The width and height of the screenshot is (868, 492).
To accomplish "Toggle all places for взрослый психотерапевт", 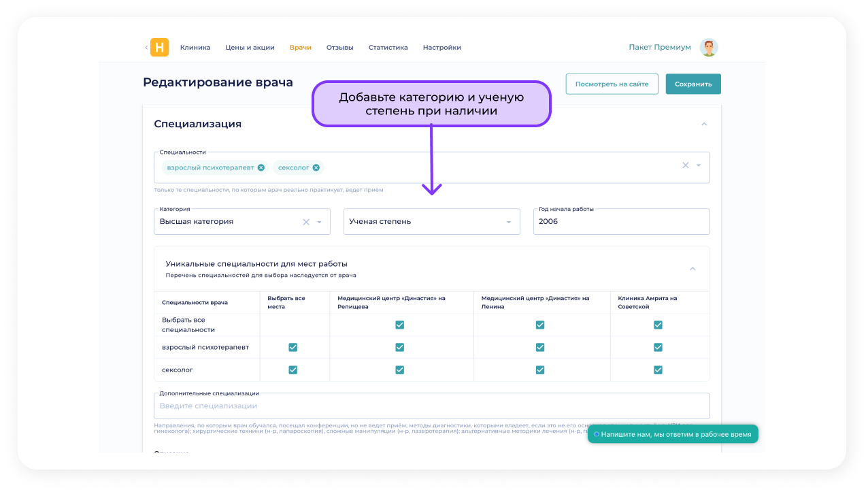I will (293, 347).
